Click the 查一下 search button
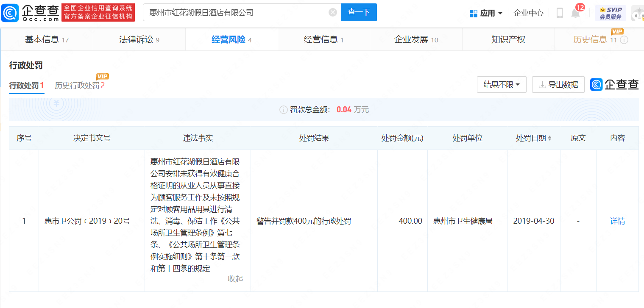Image resolution: width=644 pixels, height=308 pixels. point(359,12)
